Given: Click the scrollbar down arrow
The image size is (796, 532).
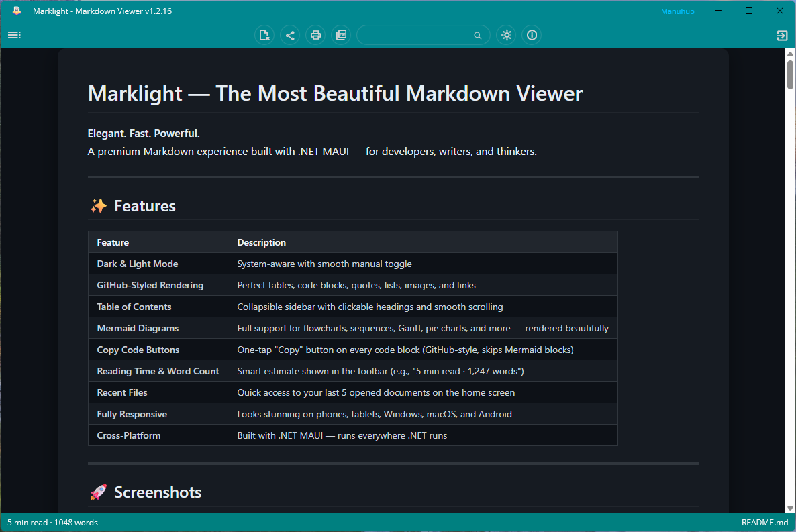Looking at the screenshot, I should click(791, 508).
